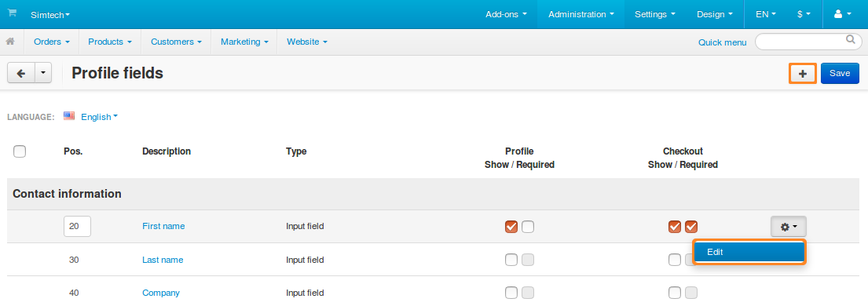Click the search magnifier icon
This screenshot has width=868, height=306.
(x=850, y=40)
